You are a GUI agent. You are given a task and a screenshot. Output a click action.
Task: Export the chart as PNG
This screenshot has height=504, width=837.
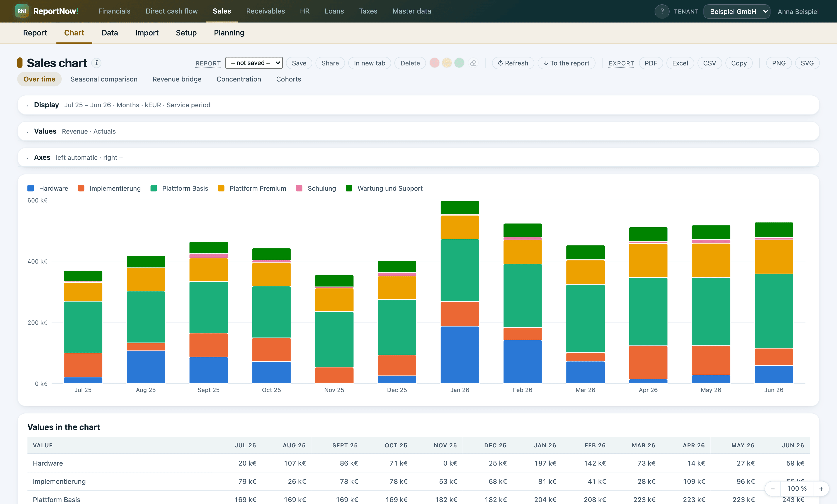pos(779,63)
